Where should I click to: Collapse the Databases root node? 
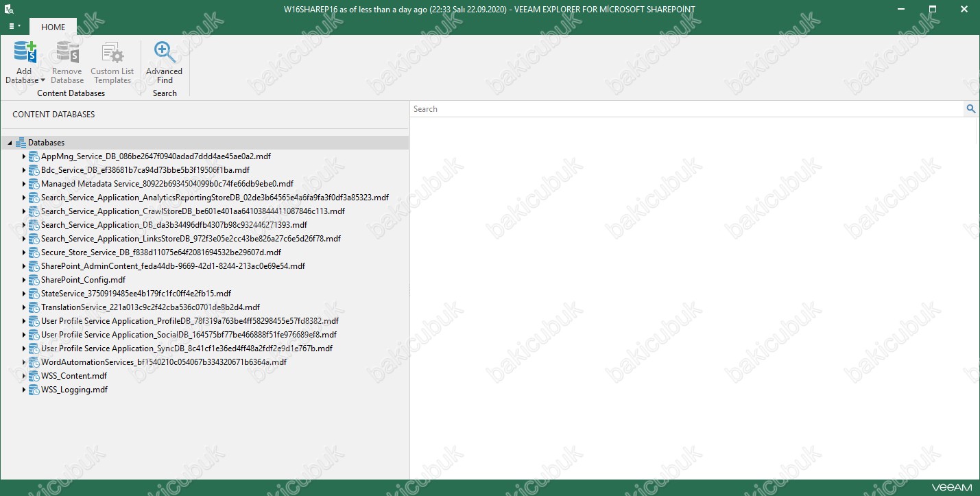(10, 143)
